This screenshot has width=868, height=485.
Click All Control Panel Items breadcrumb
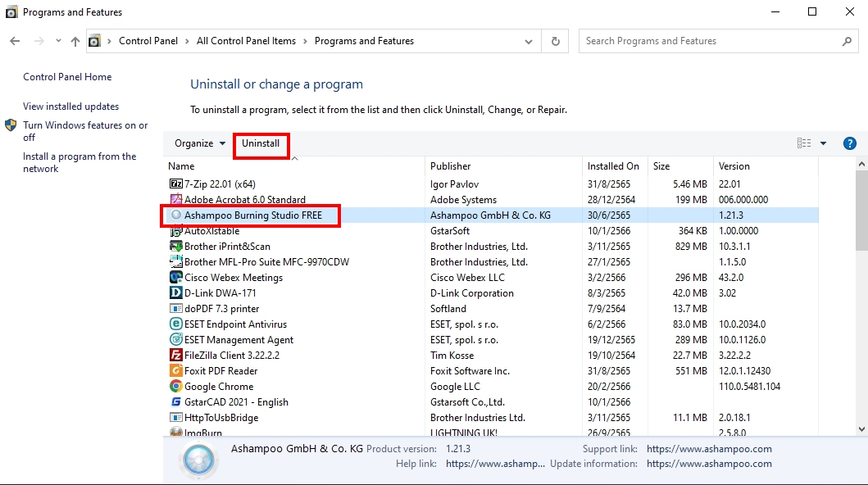click(247, 41)
